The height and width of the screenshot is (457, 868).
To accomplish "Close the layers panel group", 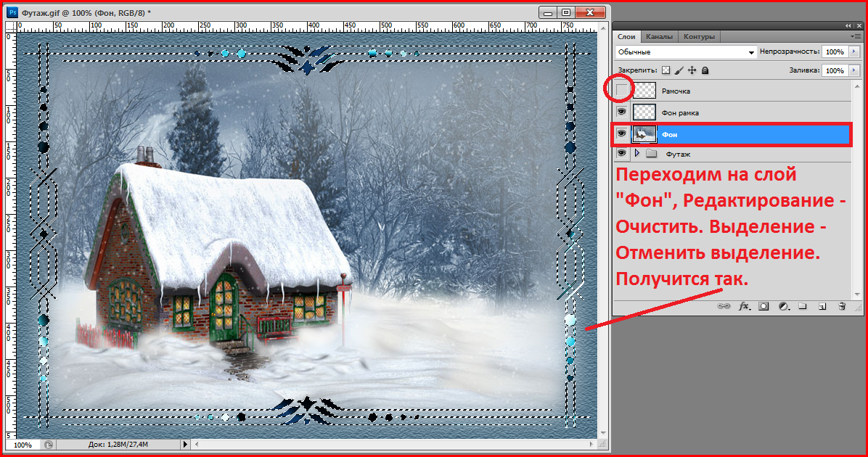I will [x=859, y=25].
